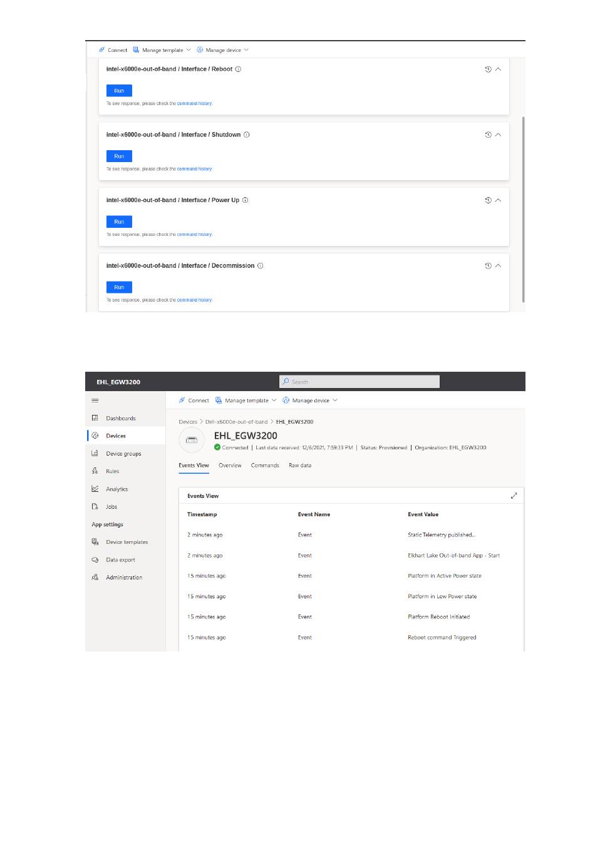Collapse the Decommission command card
The image size is (595, 868).
coord(498,266)
